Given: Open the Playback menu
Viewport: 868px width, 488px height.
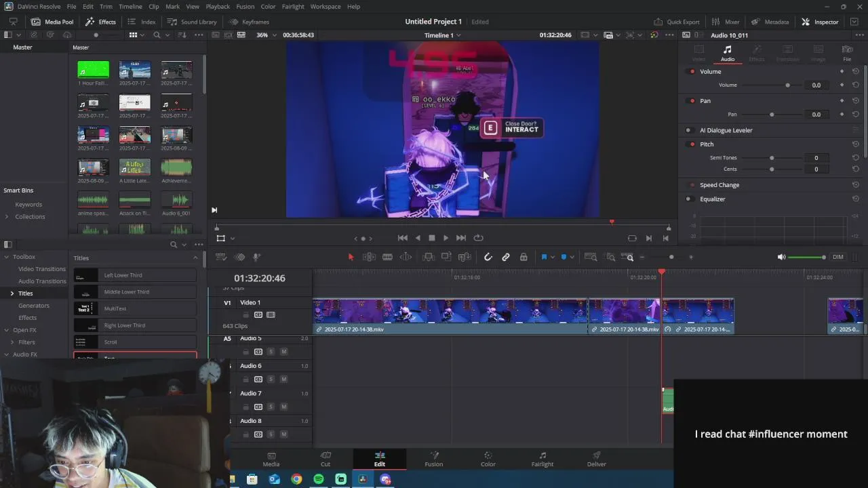Looking at the screenshot, I should [218, 6].
